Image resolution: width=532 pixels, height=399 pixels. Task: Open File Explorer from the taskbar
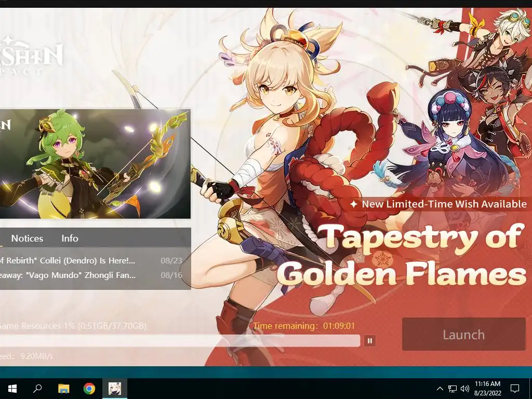[63, 389]
